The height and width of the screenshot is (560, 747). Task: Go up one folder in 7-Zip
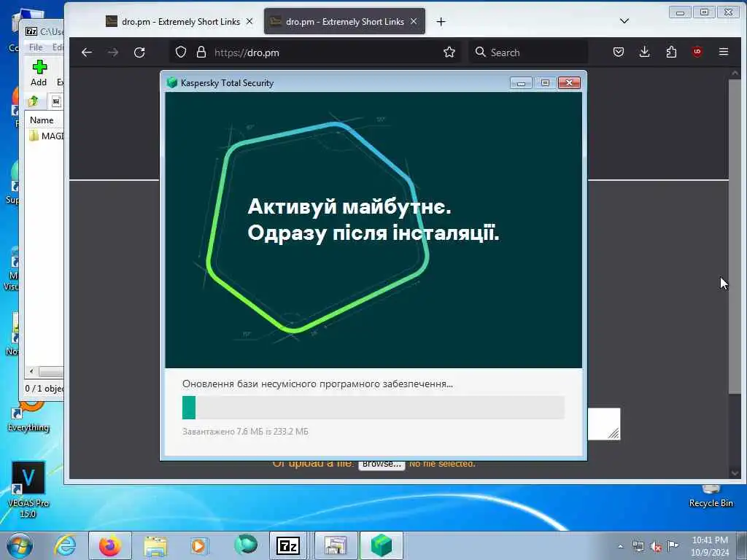pos(34,101)
